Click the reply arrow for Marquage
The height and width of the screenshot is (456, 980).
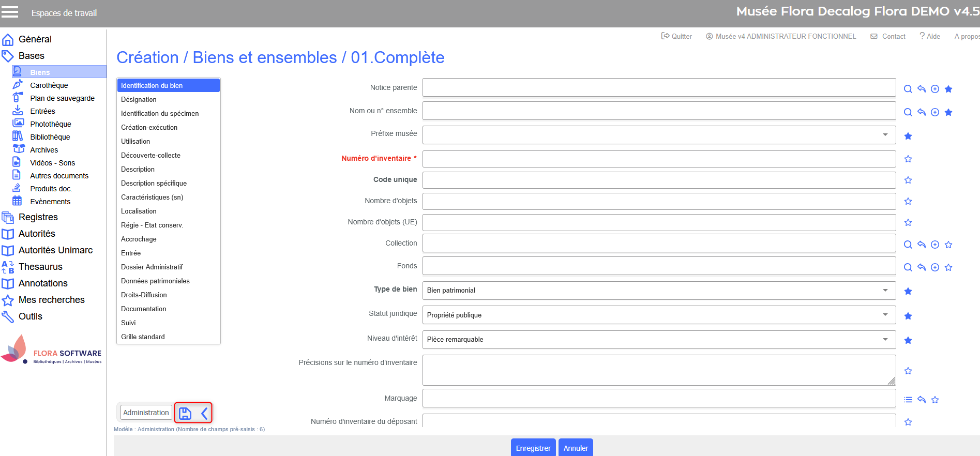[922, 400]
